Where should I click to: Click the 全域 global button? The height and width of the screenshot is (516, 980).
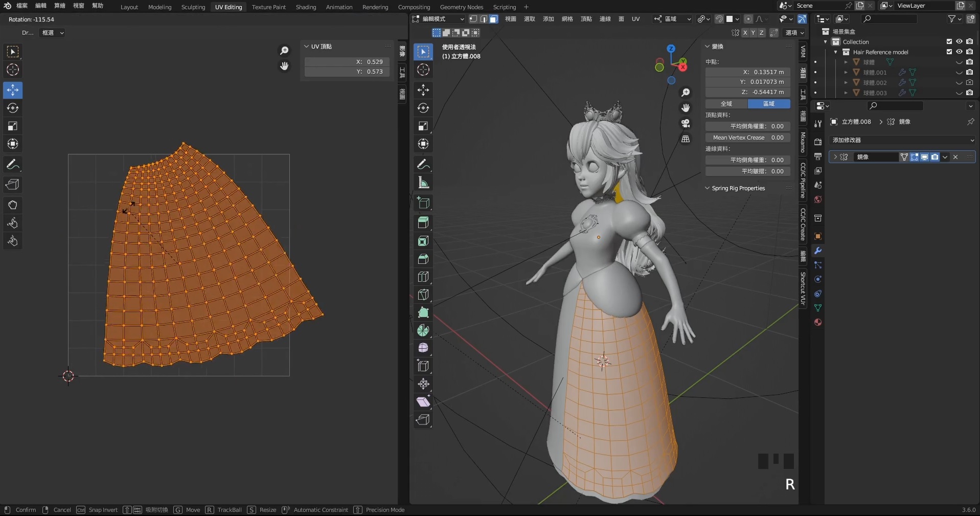pyautogui.click(x=726, y=104)
